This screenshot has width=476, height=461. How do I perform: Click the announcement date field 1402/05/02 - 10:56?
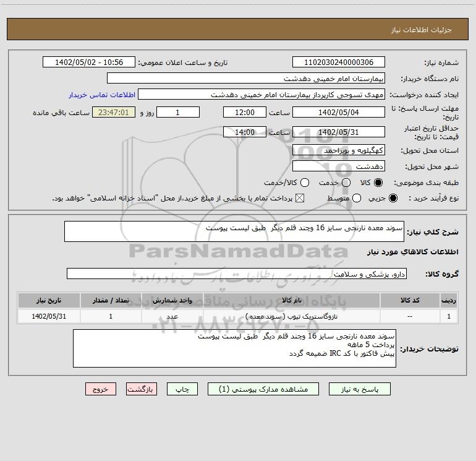point(89,62)
